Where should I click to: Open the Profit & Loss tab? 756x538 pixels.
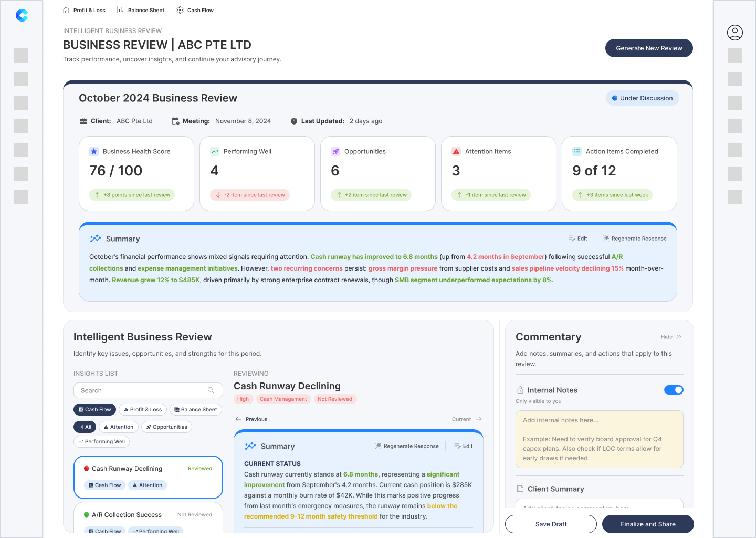pyautogui.click(x=84, y=10)
